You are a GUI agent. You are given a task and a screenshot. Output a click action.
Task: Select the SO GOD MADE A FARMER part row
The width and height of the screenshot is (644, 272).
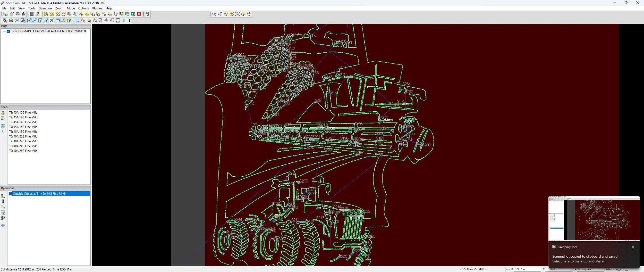(x=49, y=31)
